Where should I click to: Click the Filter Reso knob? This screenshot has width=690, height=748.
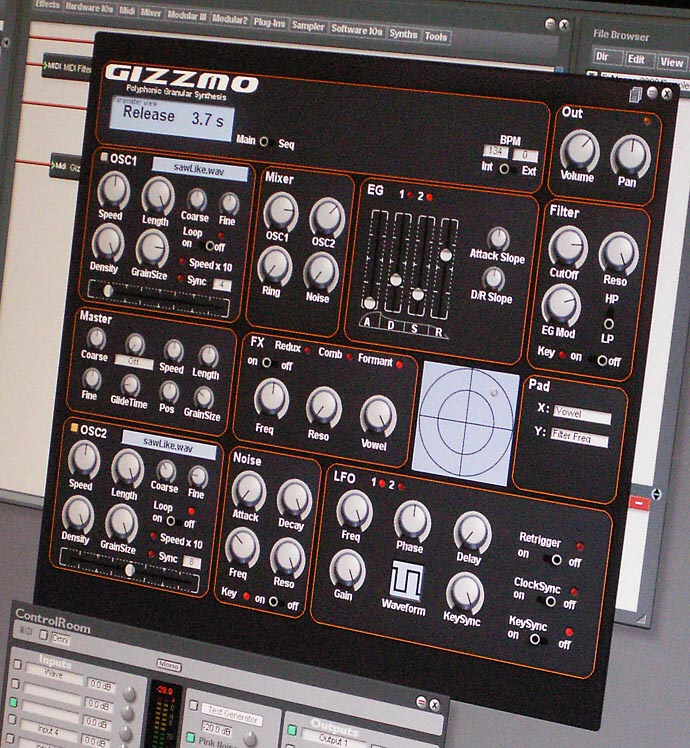tap(618, 254)
